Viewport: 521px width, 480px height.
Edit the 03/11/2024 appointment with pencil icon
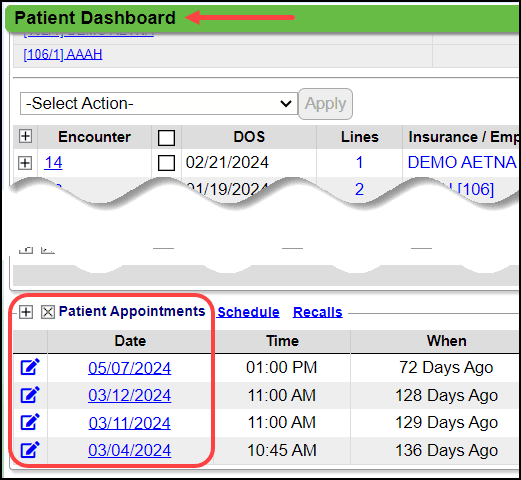pyautogui.click(x=30, y=422)
